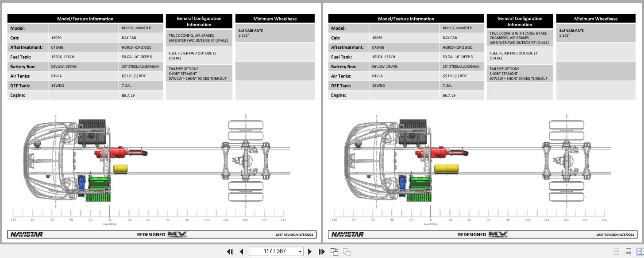The image size is (644, 258).
Task: Click '15WDG' DEF tank code on left page
Action: 58,86
